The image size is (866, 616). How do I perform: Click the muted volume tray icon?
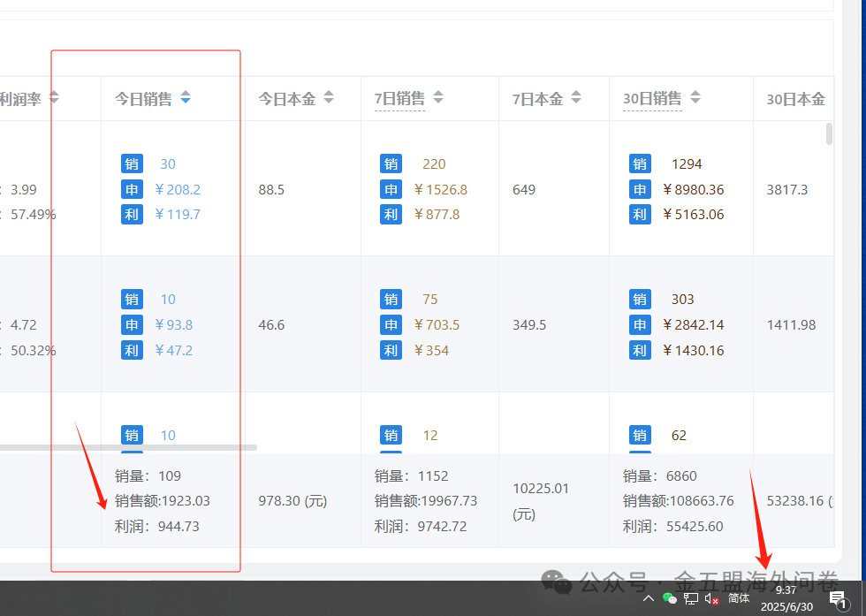[x=711, y=598]
